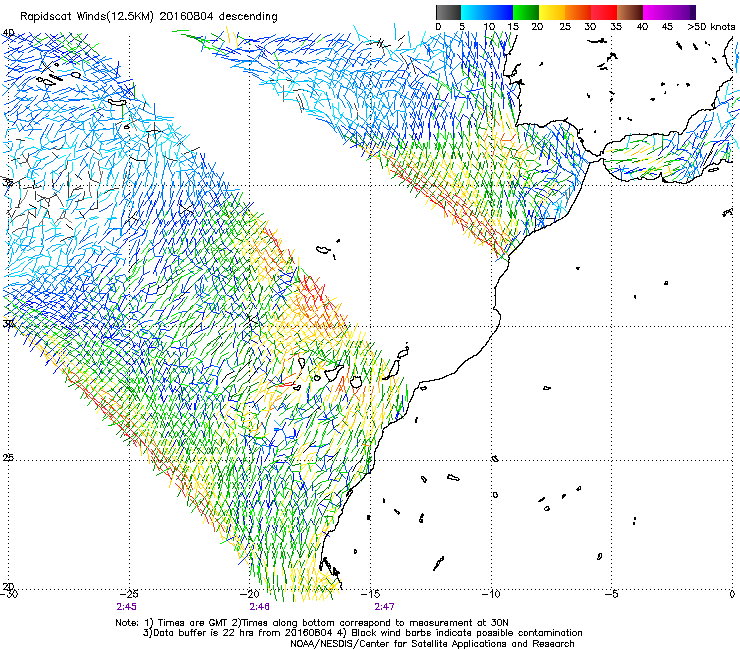Click the green 15-20 knots legend swatch
This screenshot has width=740, height=650.
526,12
